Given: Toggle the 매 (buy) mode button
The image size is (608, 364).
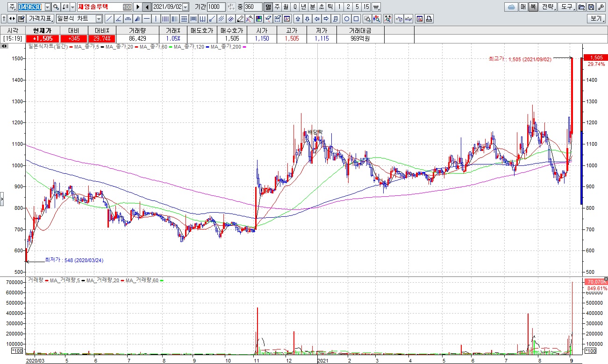Looking at the screenshot, I should (522, 7).
